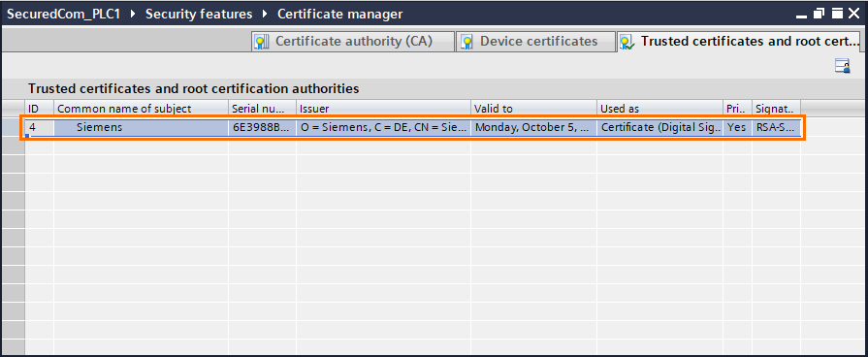Click the Private key column header
Viewport: 868px width, 357px height.
point(738,109)
